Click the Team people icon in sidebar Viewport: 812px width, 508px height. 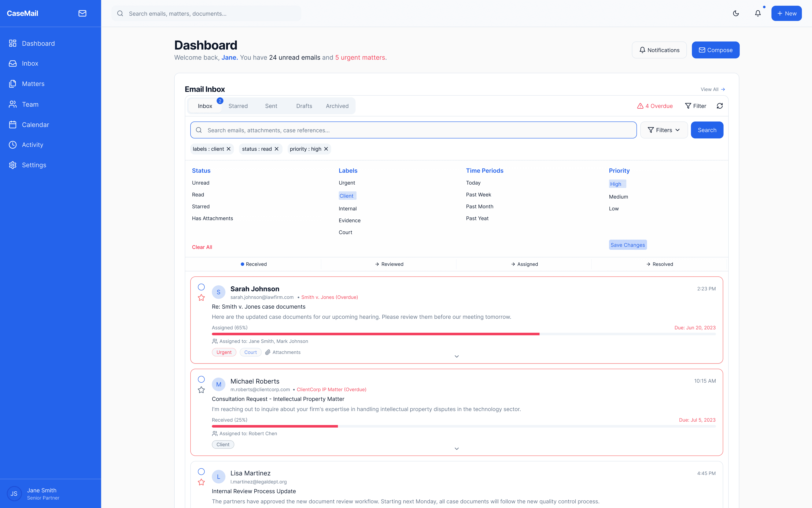pyautogui.click(x=13, y=105)
